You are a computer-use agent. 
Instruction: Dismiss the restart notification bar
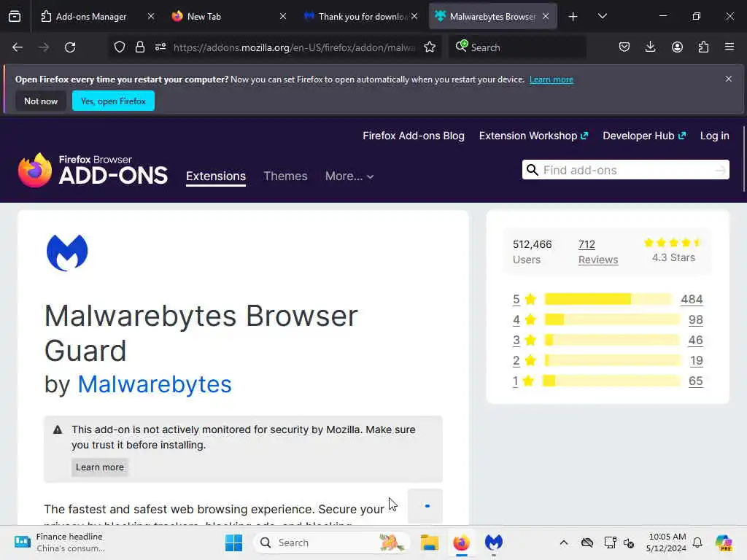tap(729, 79)
